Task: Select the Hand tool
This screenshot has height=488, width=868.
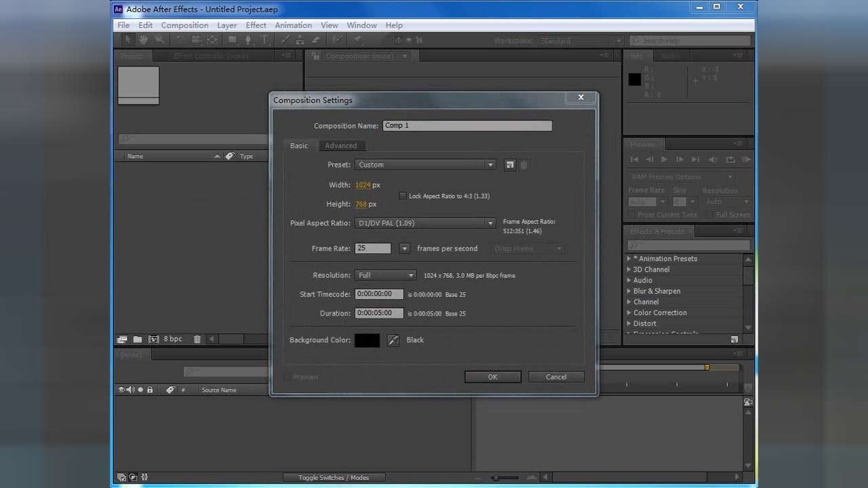Action: tap(143, 40)
